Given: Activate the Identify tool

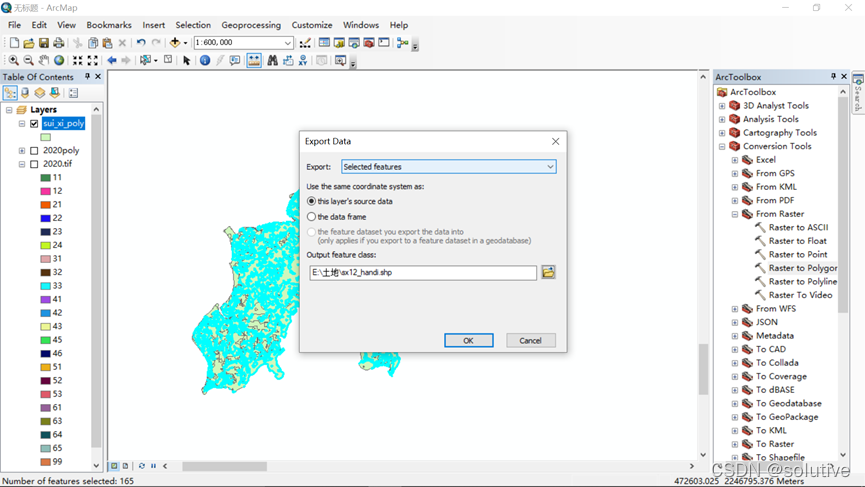Looking at the screenshot, I should pos(205,60).
